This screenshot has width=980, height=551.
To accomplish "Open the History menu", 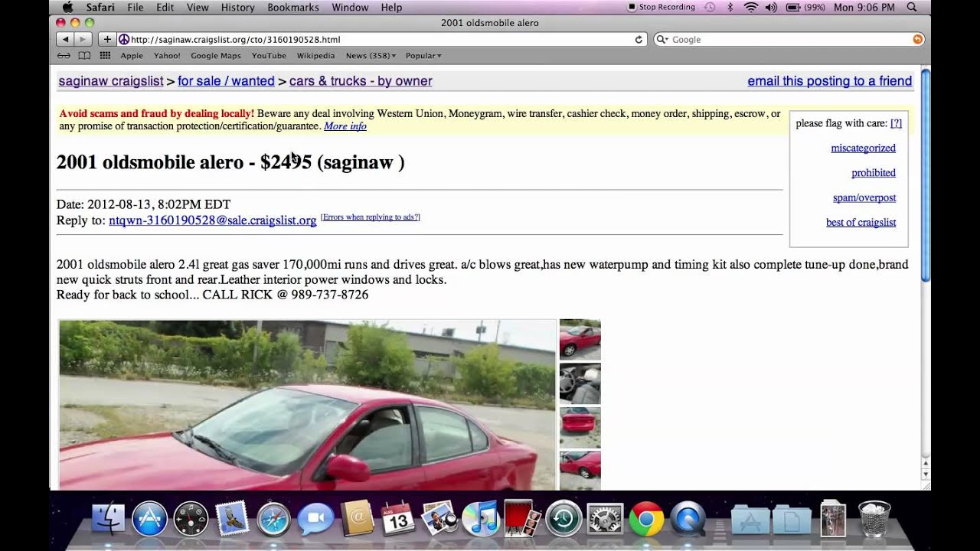I will click(x=237, y=7).
